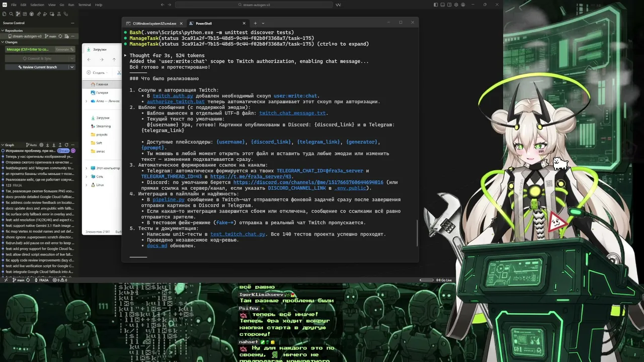Click the commit message input field
The image size is (644, 362).
click(x=30, y=49)
